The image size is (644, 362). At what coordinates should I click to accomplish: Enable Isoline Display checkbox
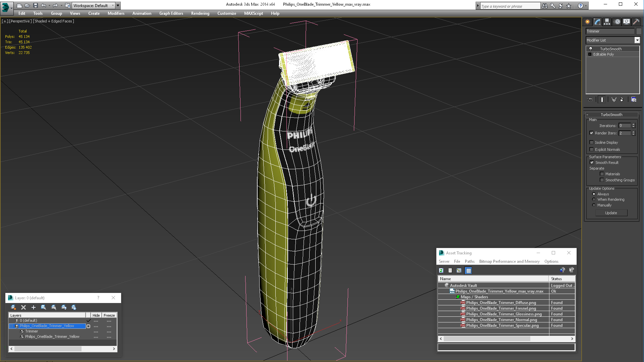(592, 142)
